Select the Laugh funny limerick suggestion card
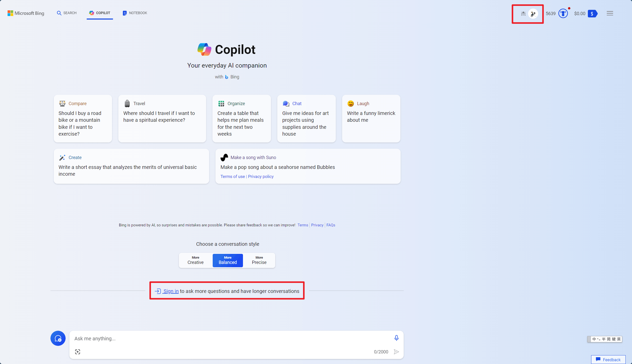The image size is (632, 364). pyautogui.click(x=371, y=118)
